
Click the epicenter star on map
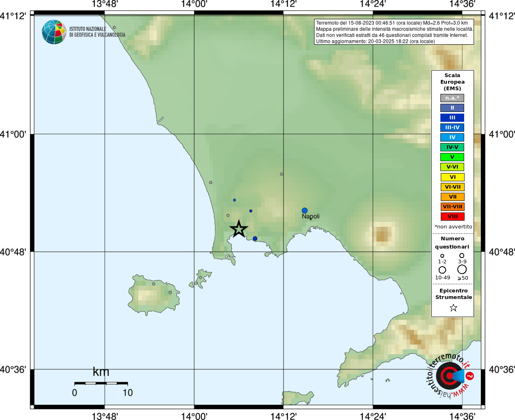(239, 229)
